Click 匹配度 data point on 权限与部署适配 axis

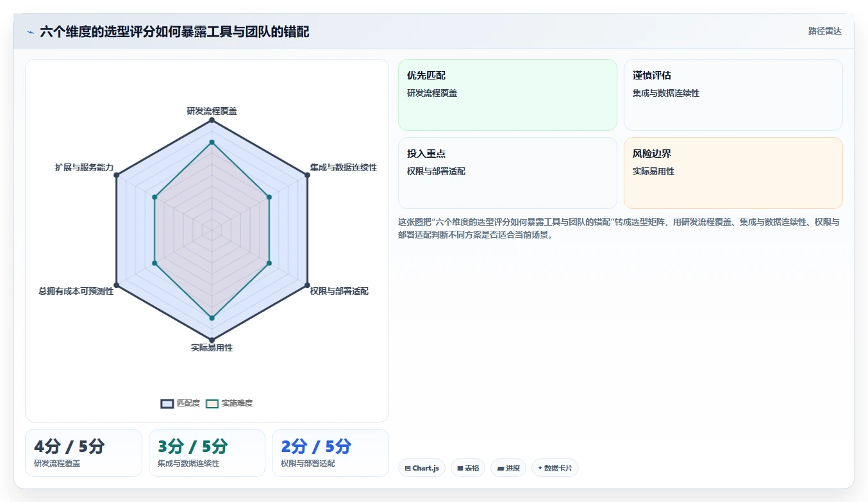[x=306, y=285]
